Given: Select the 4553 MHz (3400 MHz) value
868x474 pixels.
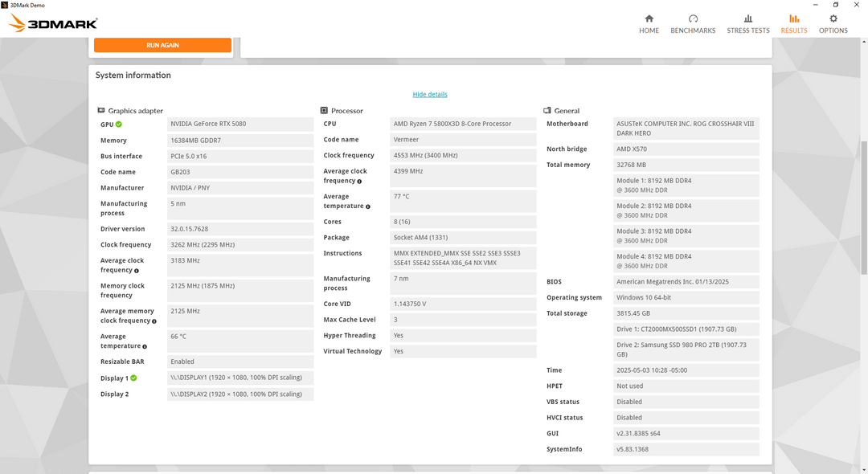Looking at the screenshot, I should (x=463, y=155).
